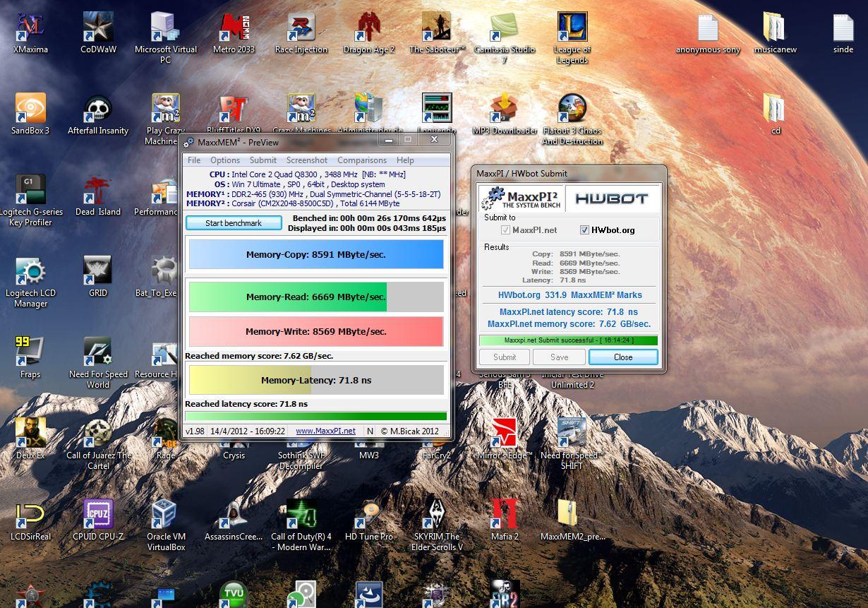Select the Metro 2033 shortcut

click(234, 32)
